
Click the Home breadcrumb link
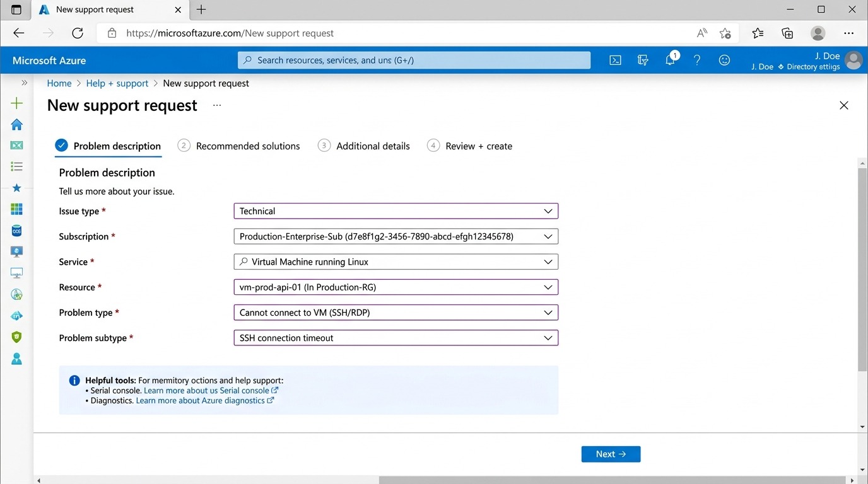59,83
